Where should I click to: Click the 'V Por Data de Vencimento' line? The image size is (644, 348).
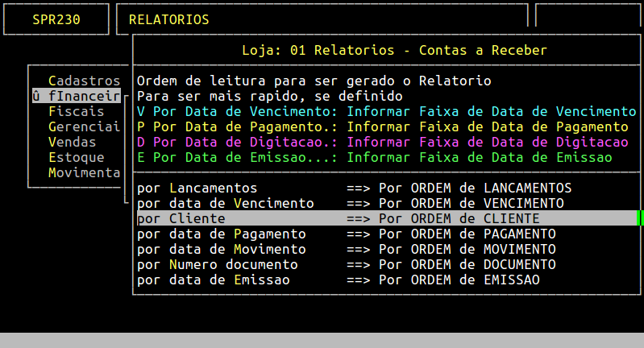[x=386, y=111]
